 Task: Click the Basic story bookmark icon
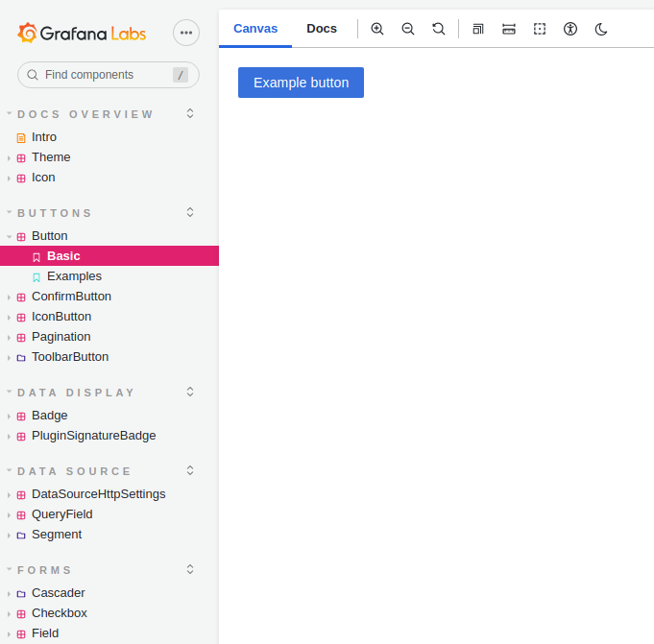tap(36, 257)
